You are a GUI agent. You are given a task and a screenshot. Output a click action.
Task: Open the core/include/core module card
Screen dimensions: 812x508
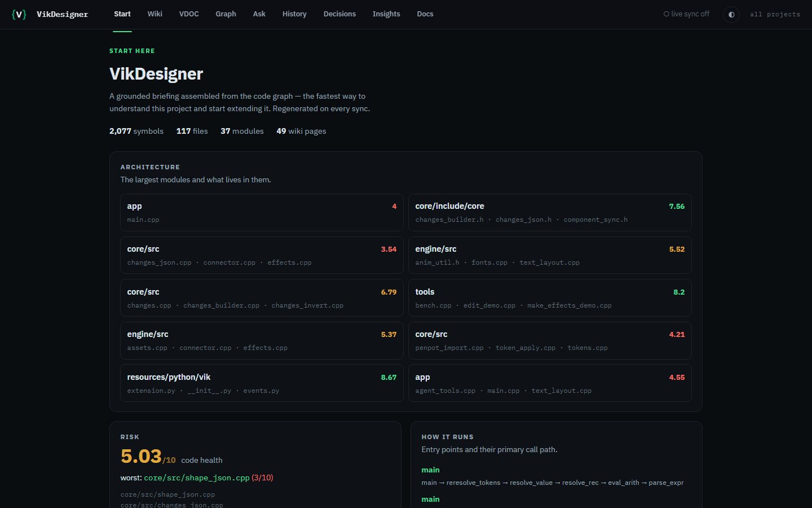coord(550,213)
